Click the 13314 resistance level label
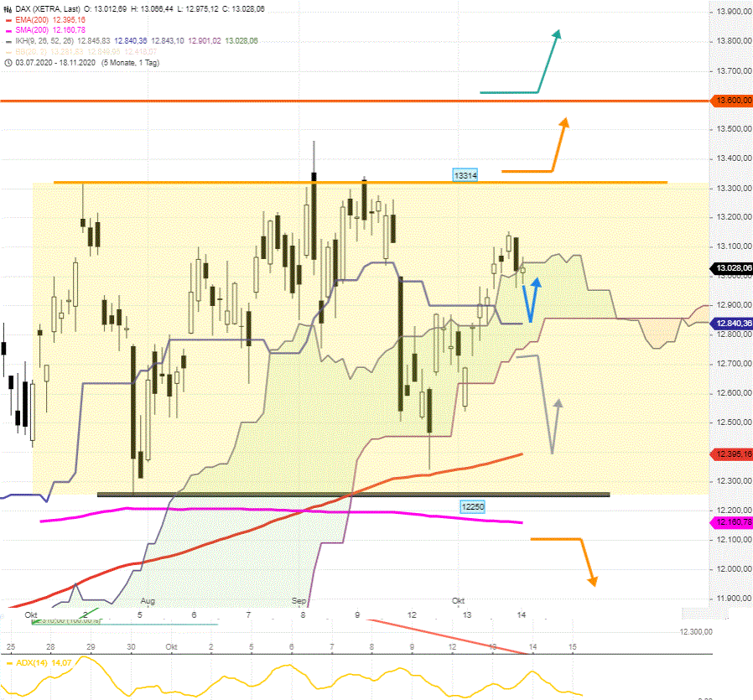This screenshot has width=753, height=700. 465,176
